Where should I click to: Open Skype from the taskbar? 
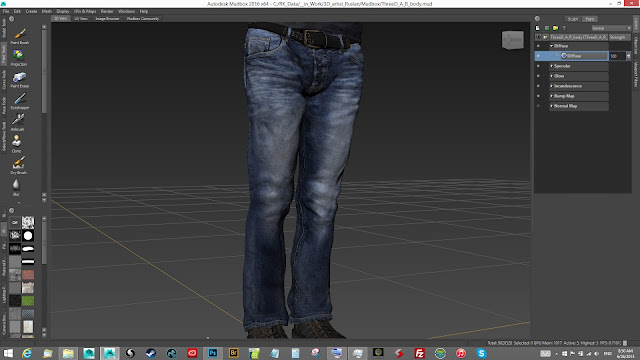(481, 353)
